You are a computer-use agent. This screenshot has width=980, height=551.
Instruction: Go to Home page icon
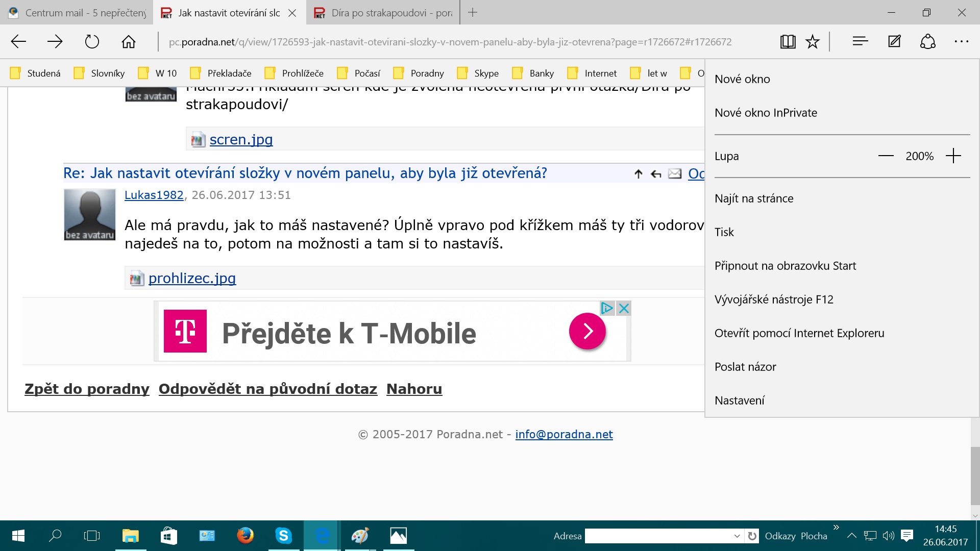[x=129, y=41]
